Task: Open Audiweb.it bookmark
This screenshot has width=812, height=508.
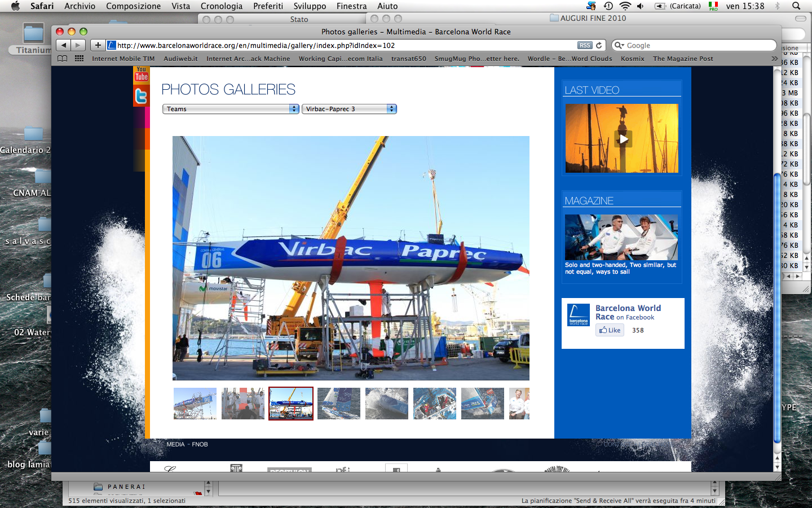Action: tap(180, 58)
